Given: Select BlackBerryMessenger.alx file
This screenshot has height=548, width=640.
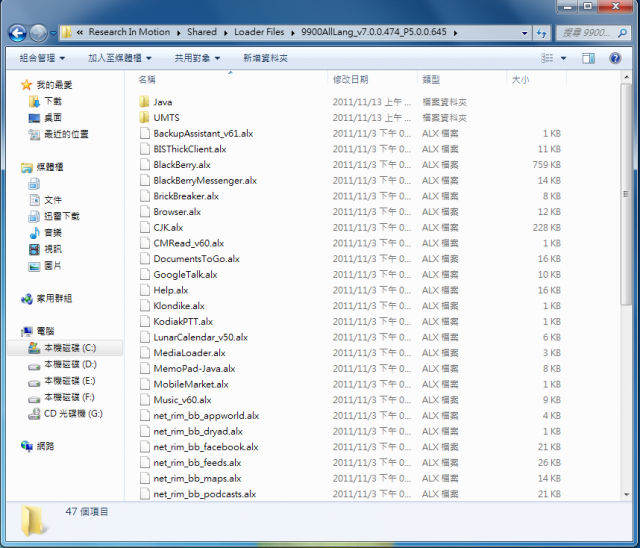Looking at the screenshot, I should 205,180.
